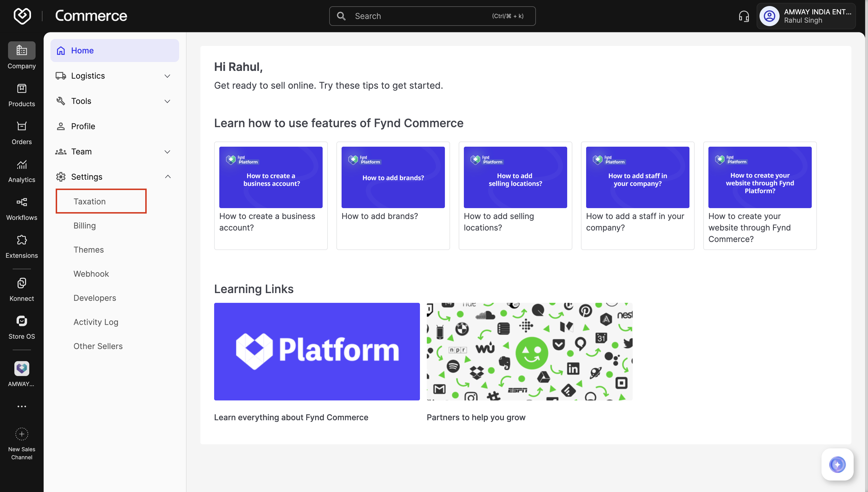This screenshot has width=868, height=492.
Task: Click the Team people icon
Action: (61, 152)
